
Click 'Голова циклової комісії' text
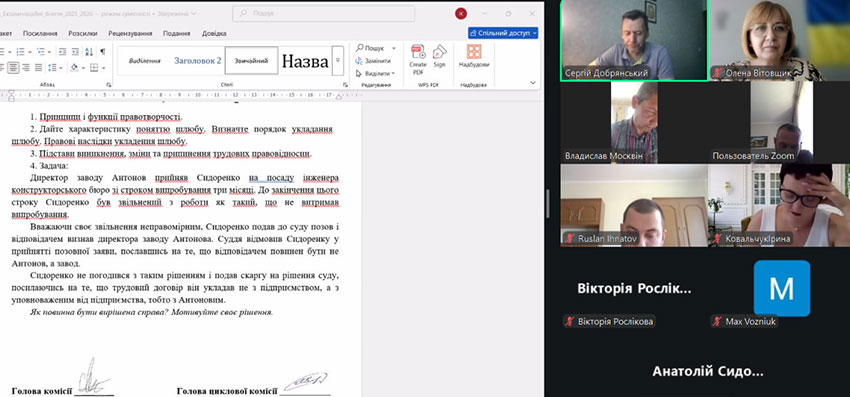(x=227, y=390)
